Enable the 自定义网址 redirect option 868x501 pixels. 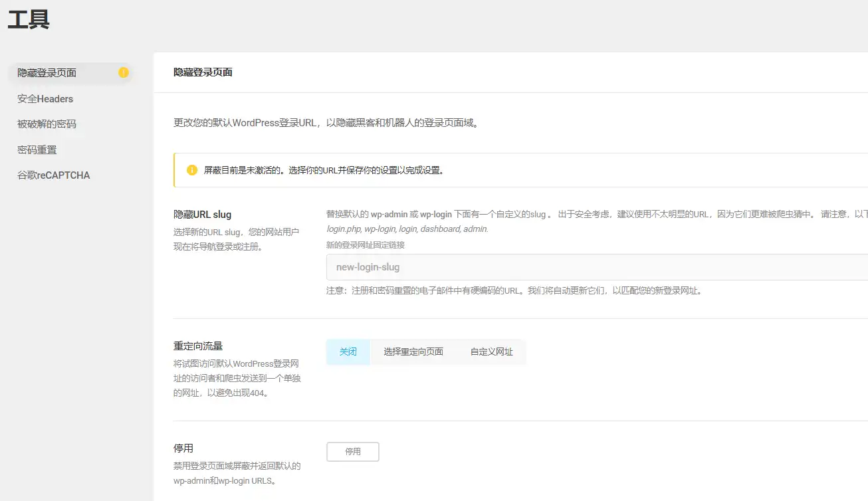492,351
